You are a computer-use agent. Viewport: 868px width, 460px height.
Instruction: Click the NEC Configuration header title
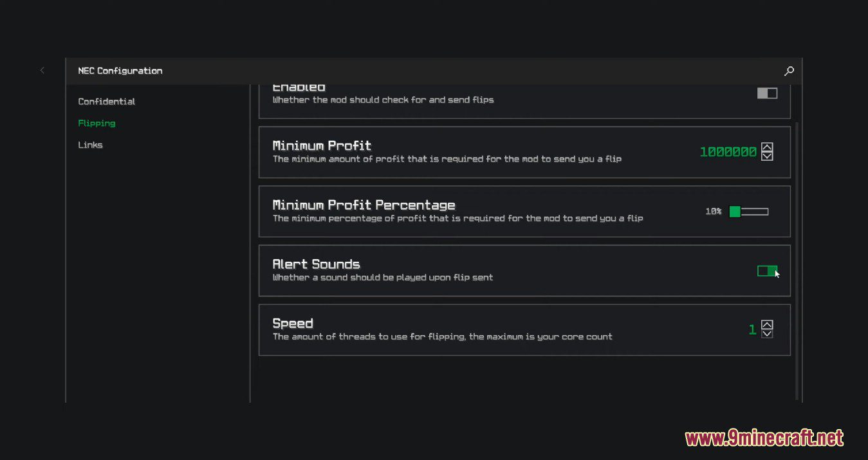pyautogui.click(x=120, y=71)
